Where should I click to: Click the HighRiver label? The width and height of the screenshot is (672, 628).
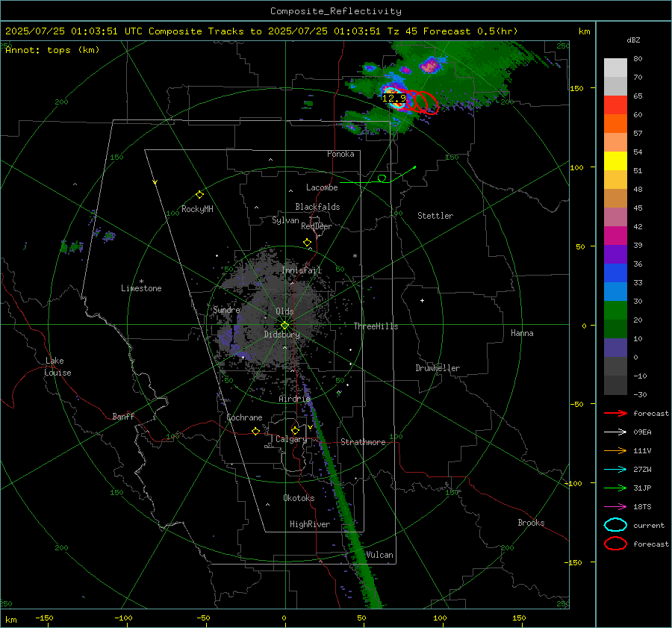click(x=310, y=524)
